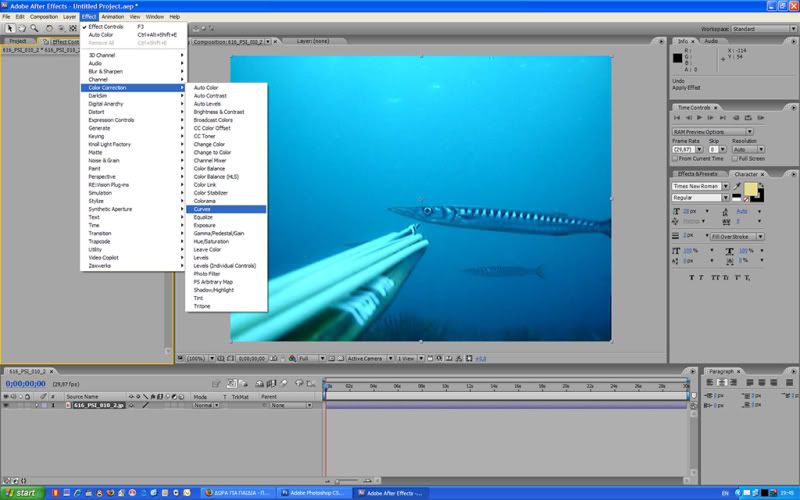
Task: Open the Fill Over Stroke dropdown
Action: tap(737, 237)
